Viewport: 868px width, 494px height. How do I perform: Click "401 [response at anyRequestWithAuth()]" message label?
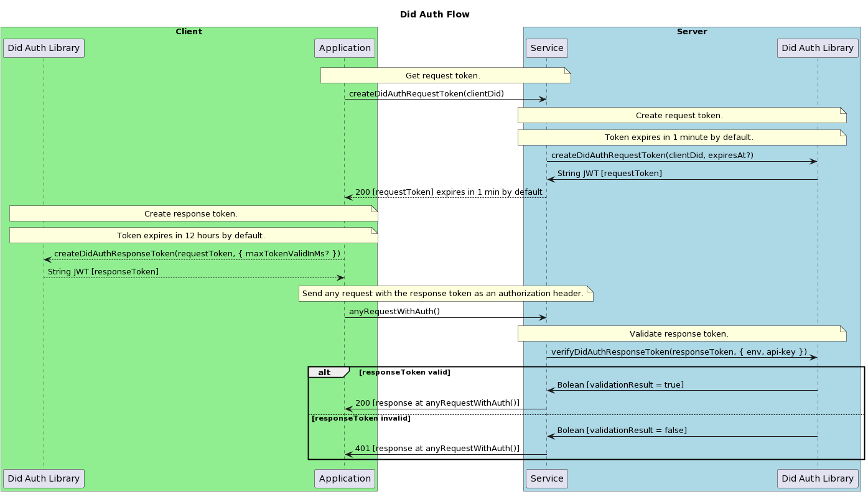point(437,448)
